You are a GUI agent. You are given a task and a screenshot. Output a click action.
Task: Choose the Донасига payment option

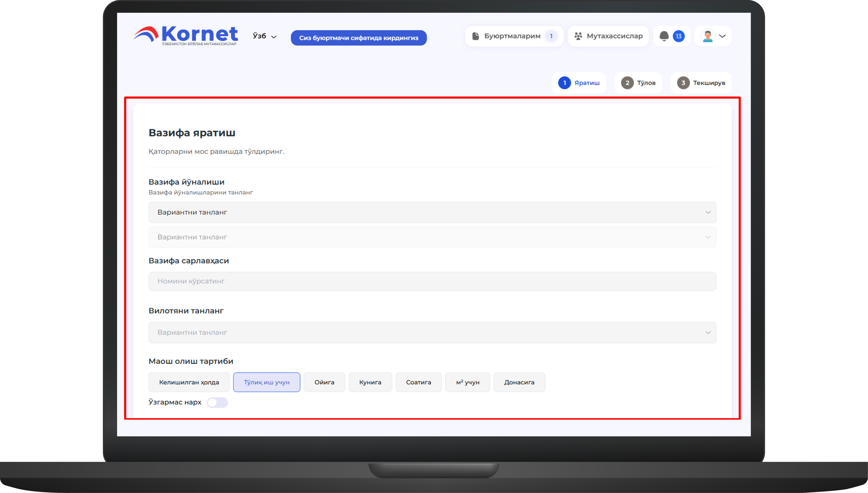coord(519,382)
